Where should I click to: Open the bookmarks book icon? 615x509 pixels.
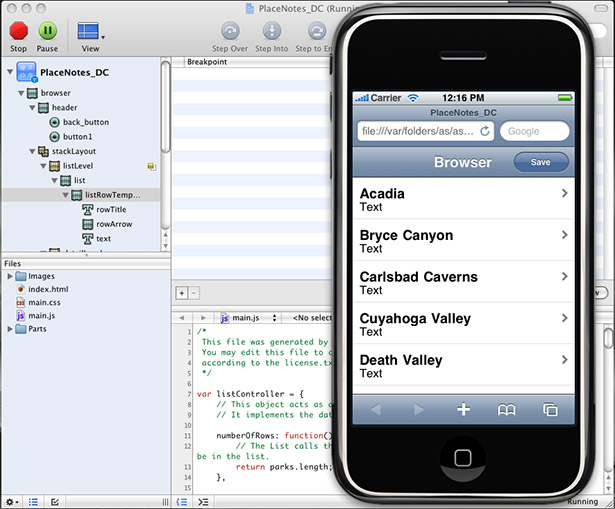506,410
